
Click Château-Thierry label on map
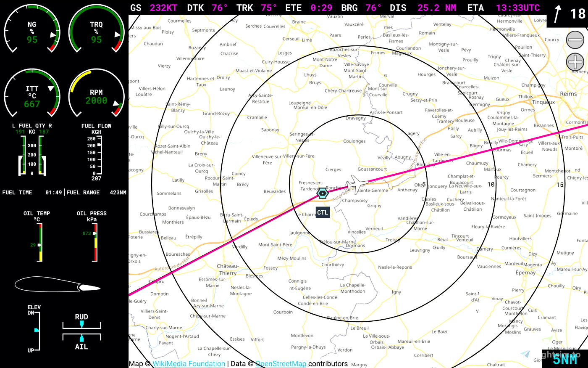click(227, 270)
